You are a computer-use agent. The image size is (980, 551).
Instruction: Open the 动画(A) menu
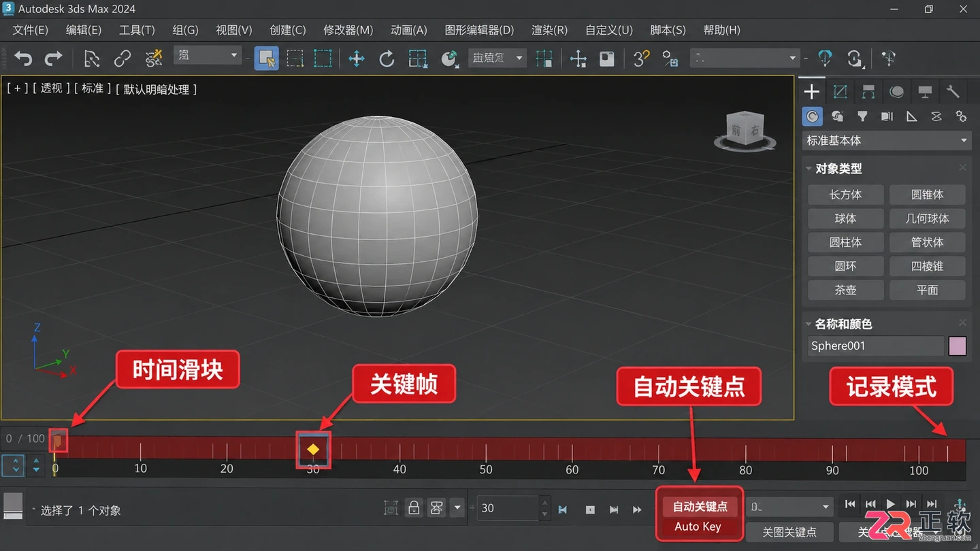(409, 30)
